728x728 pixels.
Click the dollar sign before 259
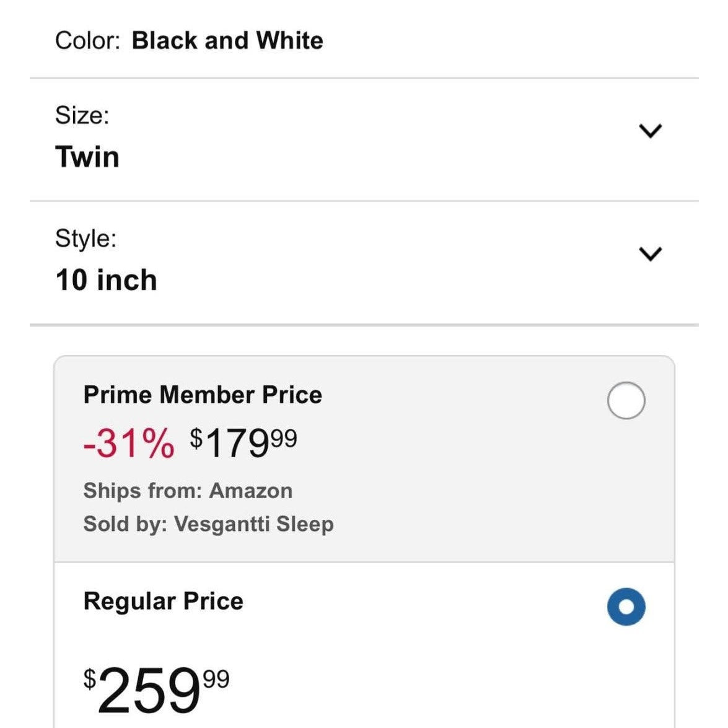90,679
